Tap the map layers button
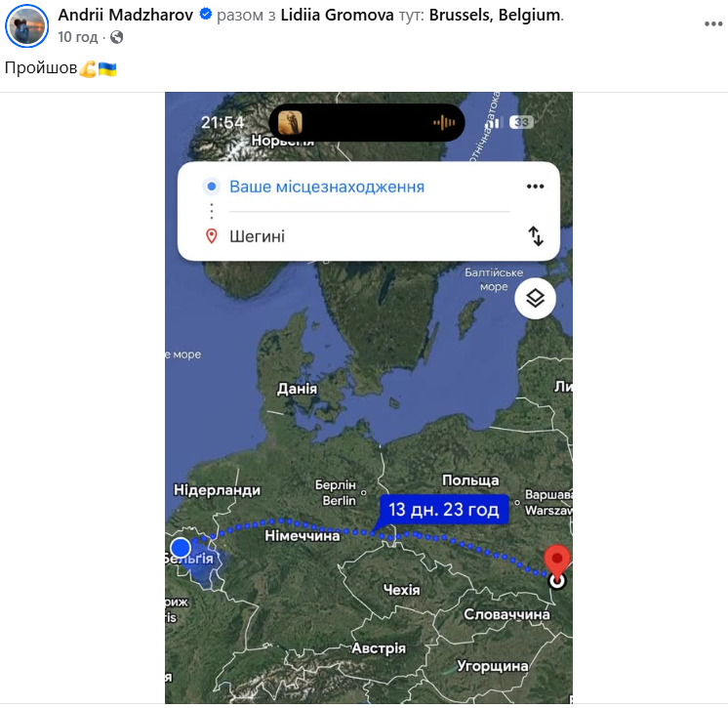This screenshot has width=728, height=708. pos(536,298)
